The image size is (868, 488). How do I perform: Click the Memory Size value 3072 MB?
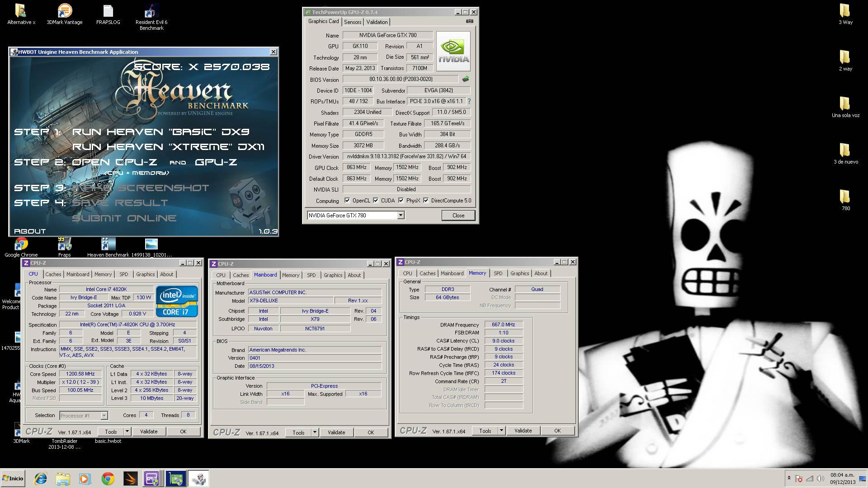coord(363,145)
